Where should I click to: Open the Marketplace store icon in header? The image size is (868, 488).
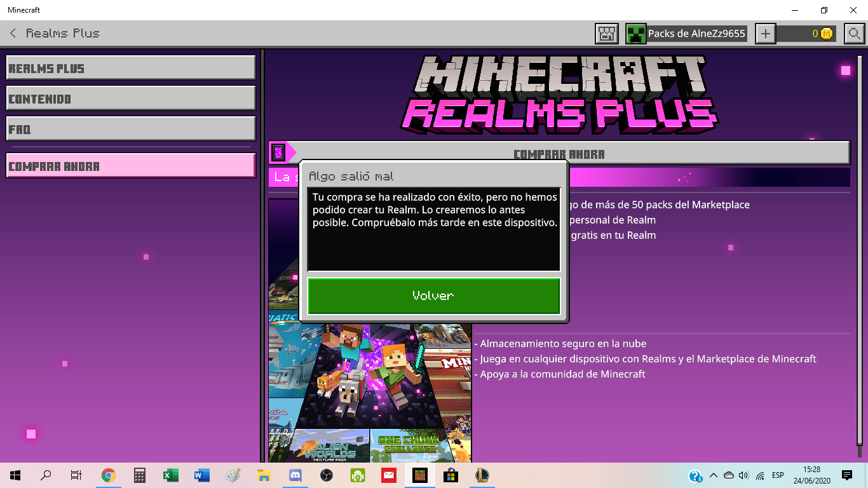click(607, 34)
